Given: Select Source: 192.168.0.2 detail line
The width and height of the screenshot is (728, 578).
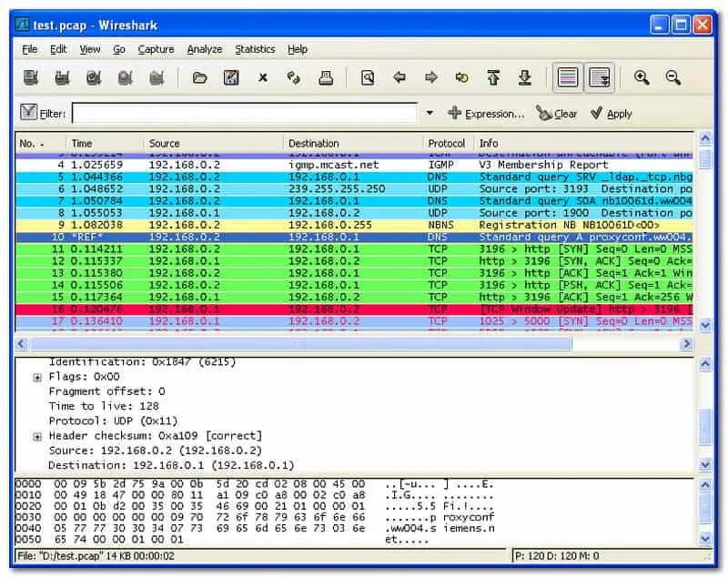Looking at the screenshot, I should coord(155,451).
